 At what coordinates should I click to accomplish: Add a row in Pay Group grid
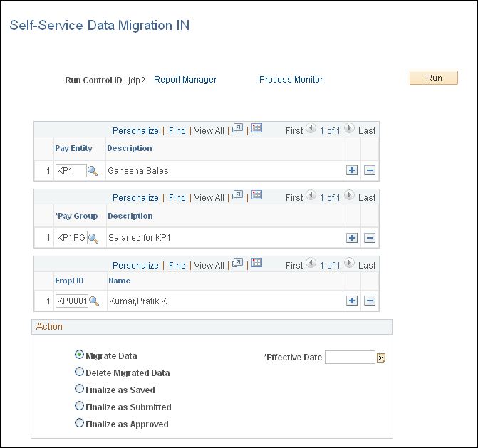coord(351,238)
